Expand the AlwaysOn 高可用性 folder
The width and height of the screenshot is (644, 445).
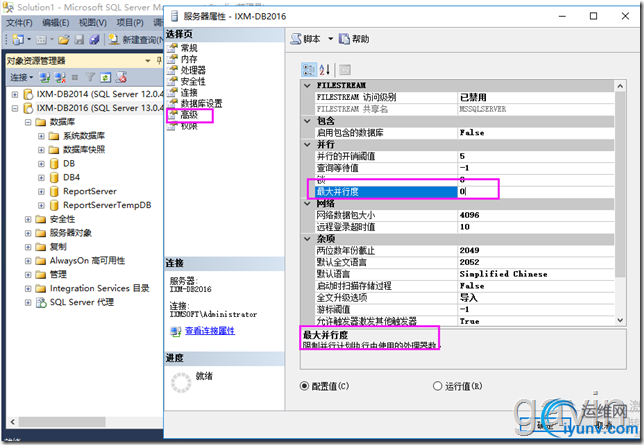click(28, 261)
